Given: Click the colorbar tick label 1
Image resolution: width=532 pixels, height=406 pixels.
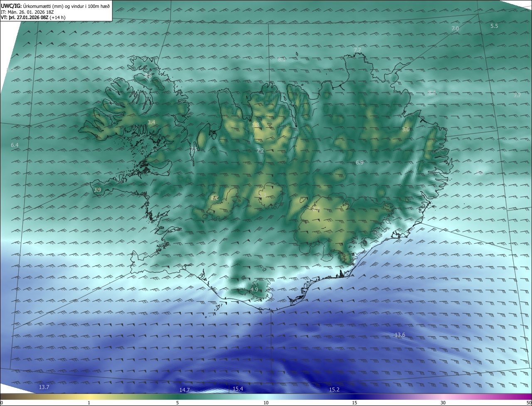Looking at the screenshot, I should click(89, 403).
